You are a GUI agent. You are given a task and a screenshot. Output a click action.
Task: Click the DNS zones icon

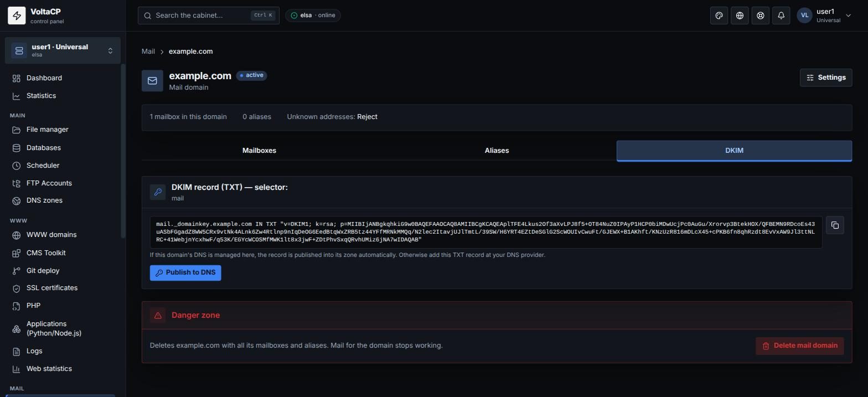pos(16,200)
